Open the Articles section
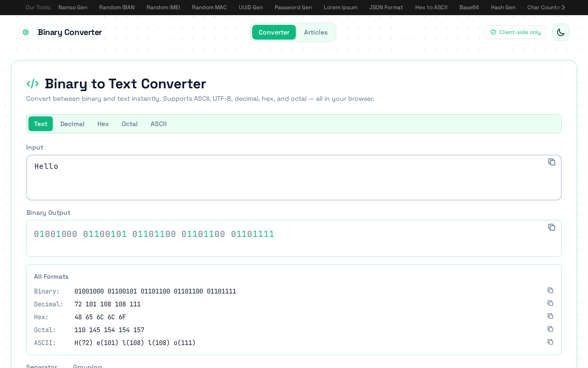This screenshot has height=368, width=588. [316, 32]
